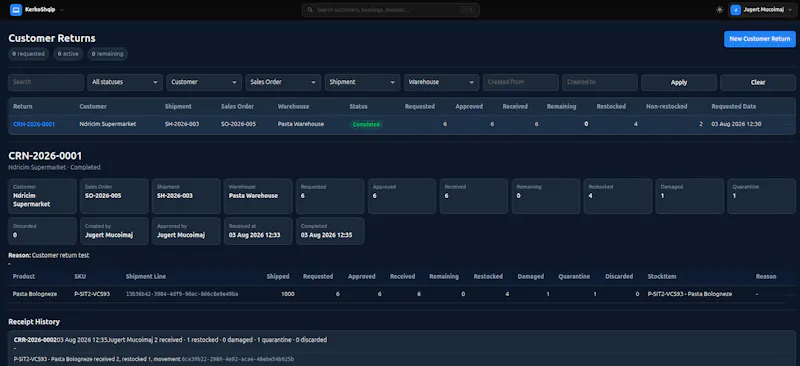
Task: Click the Warehouse card showing Pasta Warehouse
Action: [258, 196]
